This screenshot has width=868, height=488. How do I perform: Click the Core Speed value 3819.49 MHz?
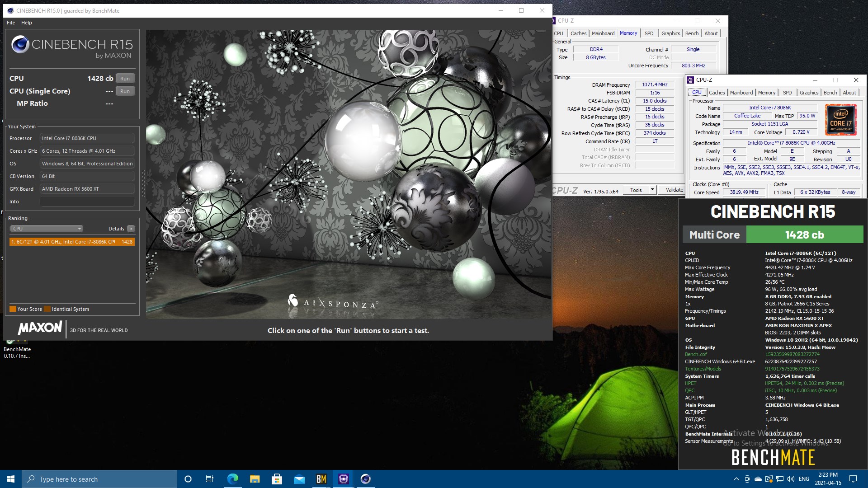click(744, 192)
